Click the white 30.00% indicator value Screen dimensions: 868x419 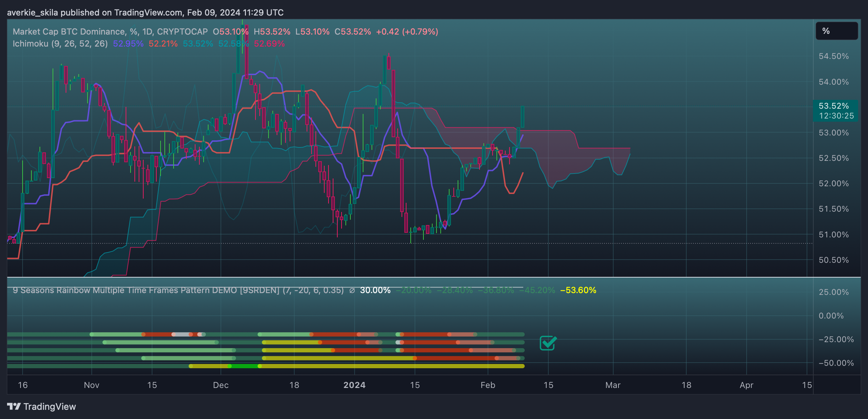[x=375, y=290]
